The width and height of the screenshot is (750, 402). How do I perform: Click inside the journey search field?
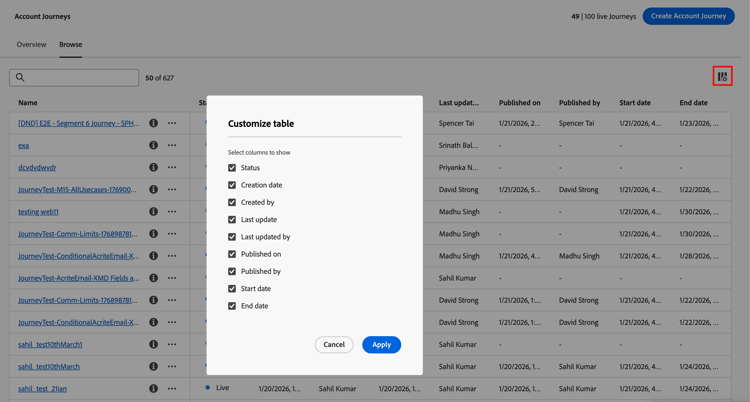(74, 78)
